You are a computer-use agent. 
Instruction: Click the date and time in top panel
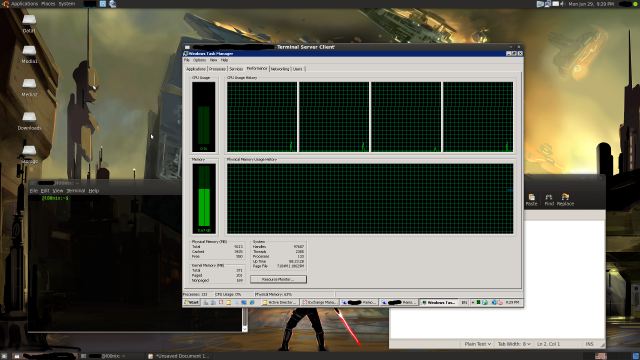point(591,4)
